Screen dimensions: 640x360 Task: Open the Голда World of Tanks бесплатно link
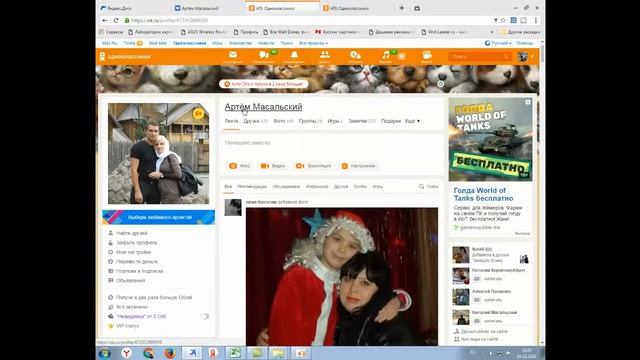click(x=483, y=194)
